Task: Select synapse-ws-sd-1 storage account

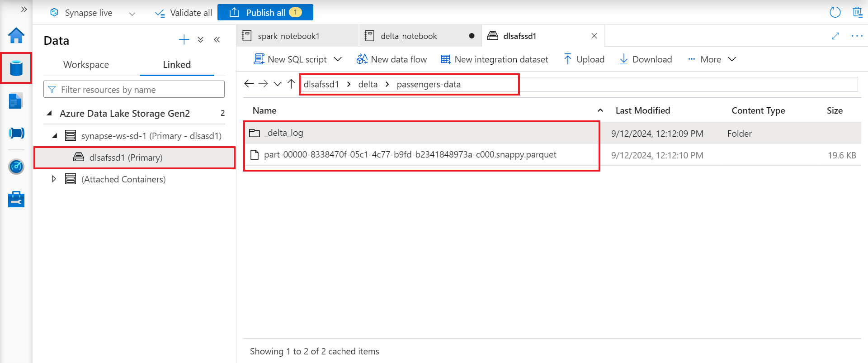Action: point(151,136)
